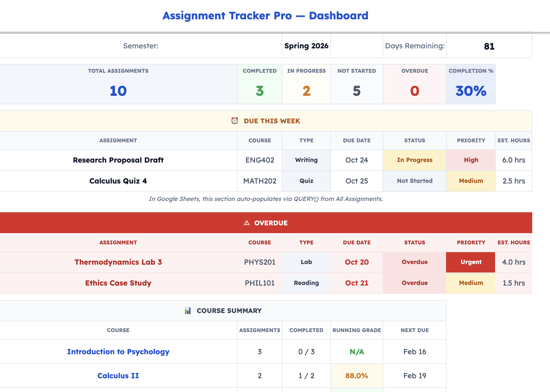The height and width of the screenshot is (392, 550).
Task: Click the Medium priority badge for Ethics Case Study
Action: click(x=470, y=283)
